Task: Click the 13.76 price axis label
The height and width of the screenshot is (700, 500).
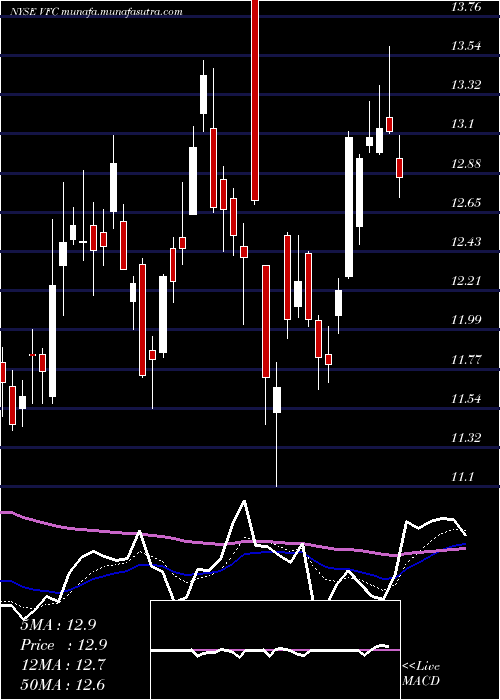Action: click(466, 6)
